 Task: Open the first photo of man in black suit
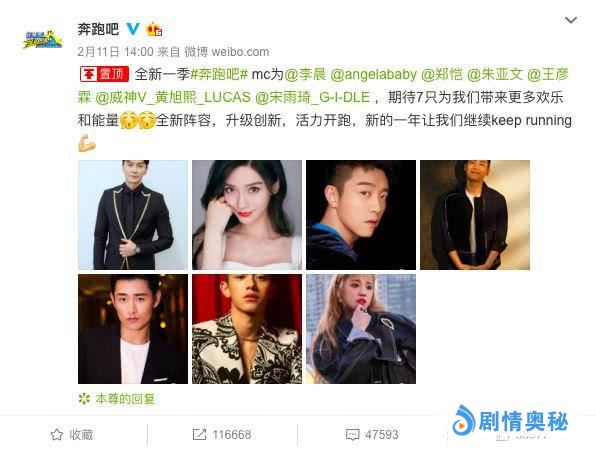point(133,215)
